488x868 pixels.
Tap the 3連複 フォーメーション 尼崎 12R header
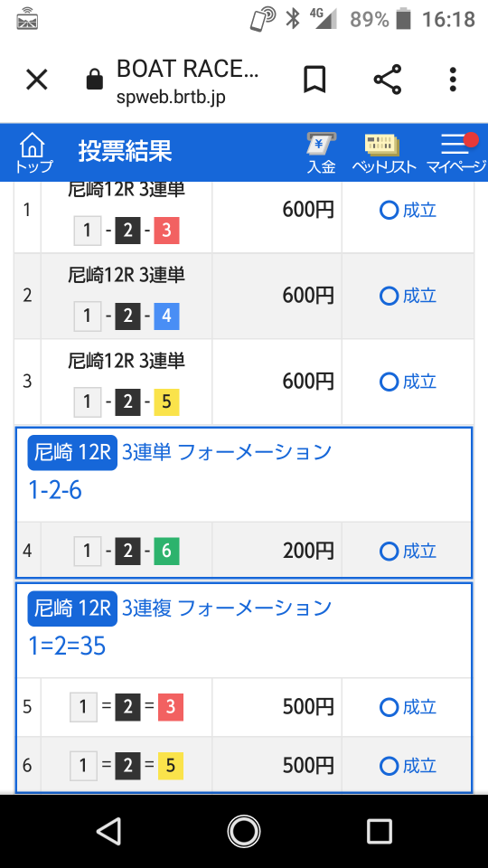180,609
